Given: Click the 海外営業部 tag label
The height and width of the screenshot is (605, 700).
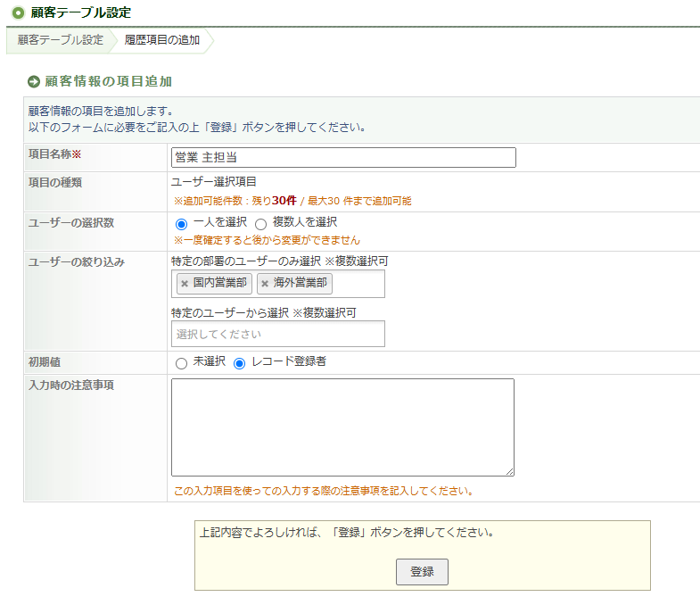Looking at the screenshot, I should tap(300, 283).
